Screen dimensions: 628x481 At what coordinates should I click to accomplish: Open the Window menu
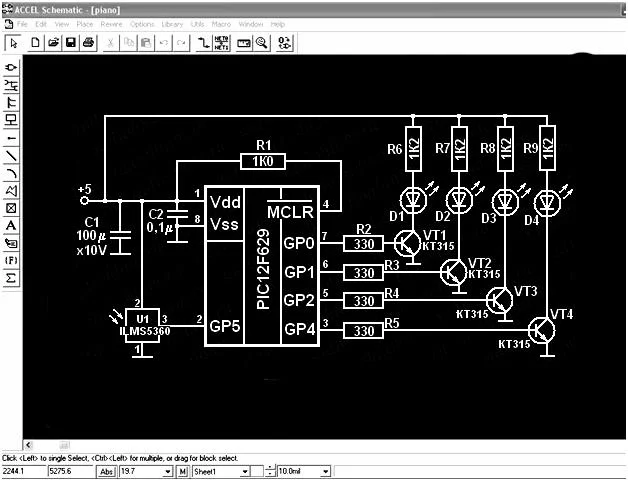(x=251, y=24)
